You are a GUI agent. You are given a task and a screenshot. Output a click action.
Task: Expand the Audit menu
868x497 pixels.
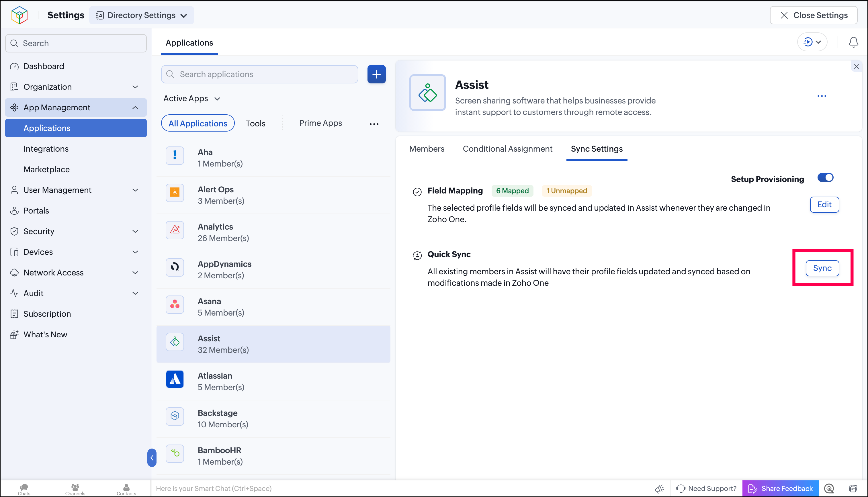[76, 293]
